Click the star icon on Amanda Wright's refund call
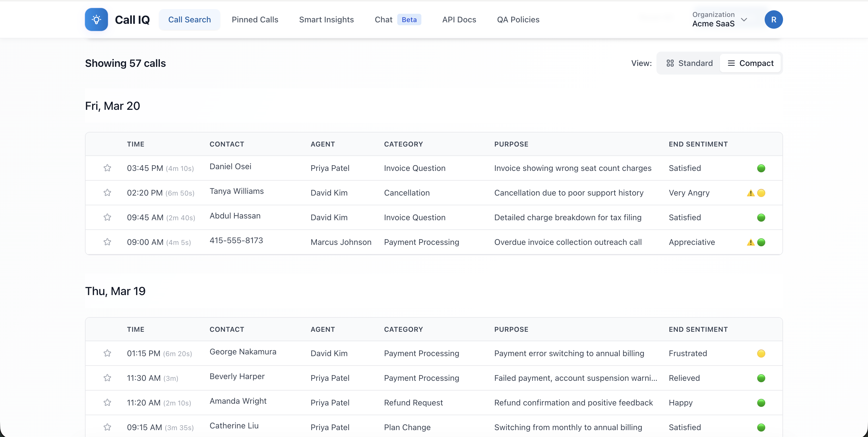This screenshot has height=437, width=868. point(107,403)
